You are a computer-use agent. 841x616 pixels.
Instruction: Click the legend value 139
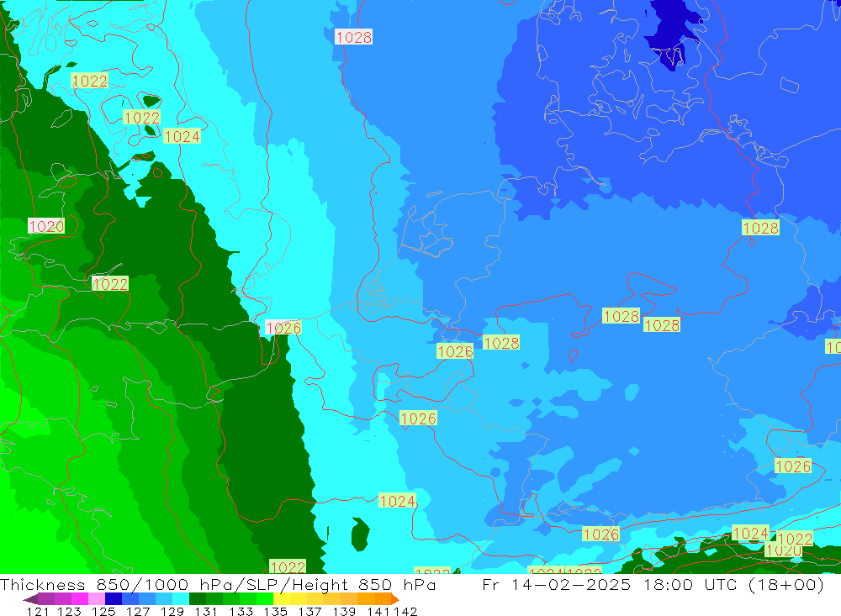344,611
